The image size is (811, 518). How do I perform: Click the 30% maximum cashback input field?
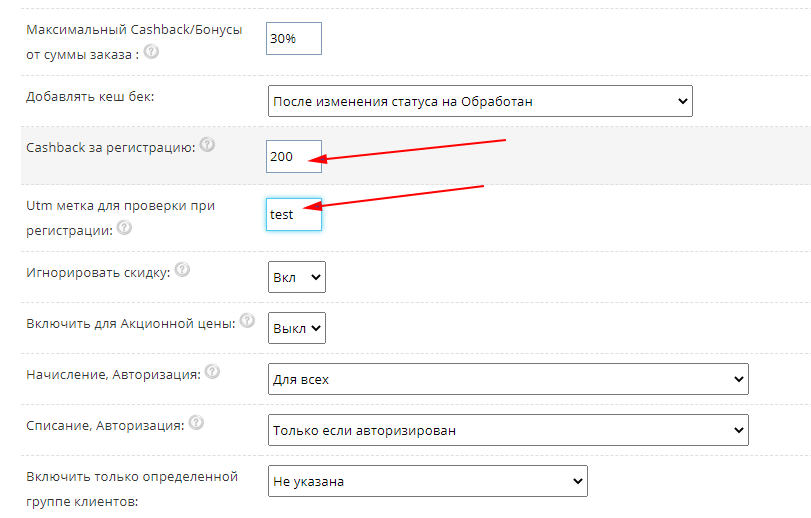(294, 38)
